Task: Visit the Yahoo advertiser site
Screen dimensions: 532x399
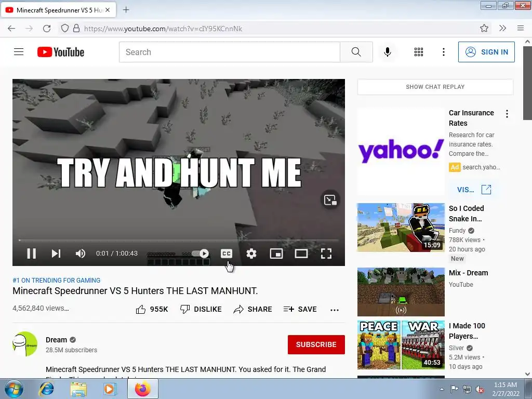Action: (474, 189)
